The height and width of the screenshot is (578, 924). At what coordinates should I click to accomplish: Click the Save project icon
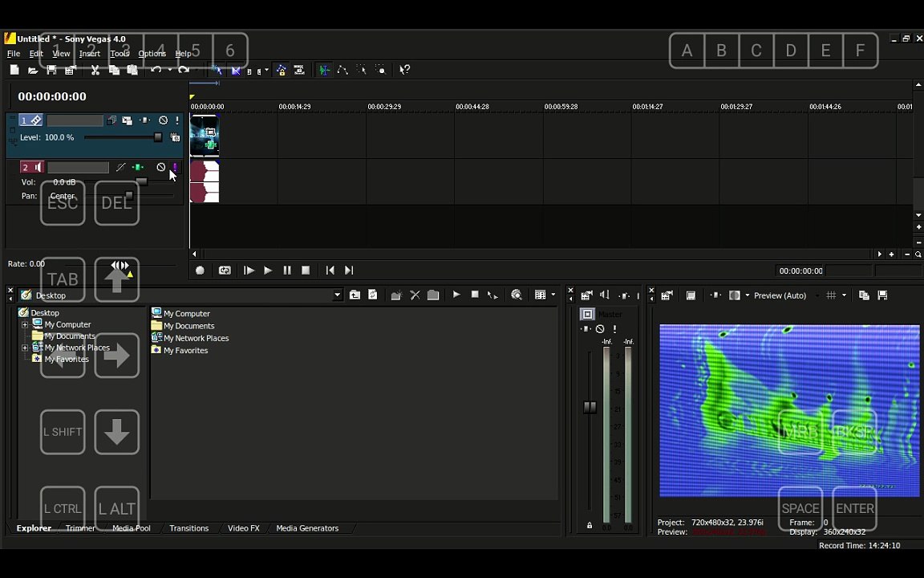51,70
